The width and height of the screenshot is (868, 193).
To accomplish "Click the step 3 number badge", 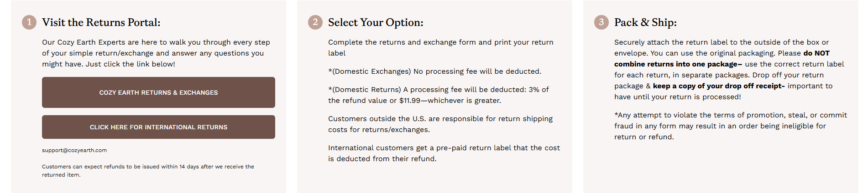I will point(601,22).
